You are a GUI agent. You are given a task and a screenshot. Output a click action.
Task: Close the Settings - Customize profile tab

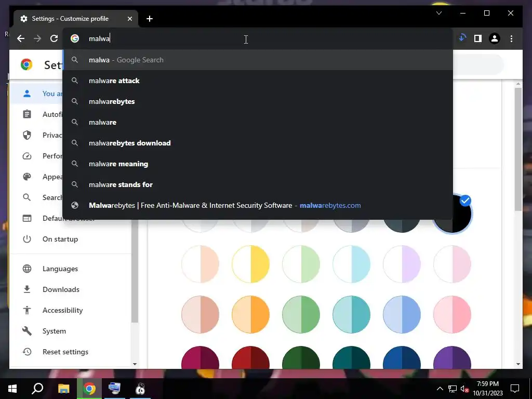[x=129, y=19]
